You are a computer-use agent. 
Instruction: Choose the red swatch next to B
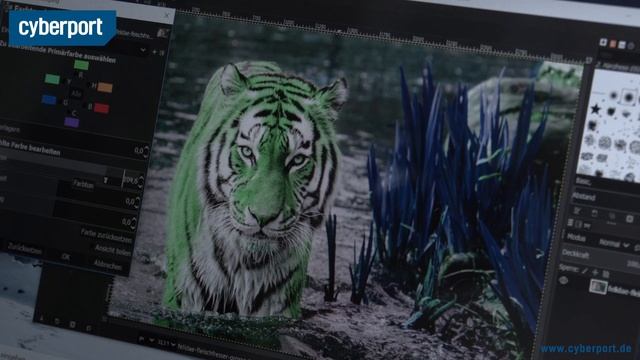(x=101, y=108)
